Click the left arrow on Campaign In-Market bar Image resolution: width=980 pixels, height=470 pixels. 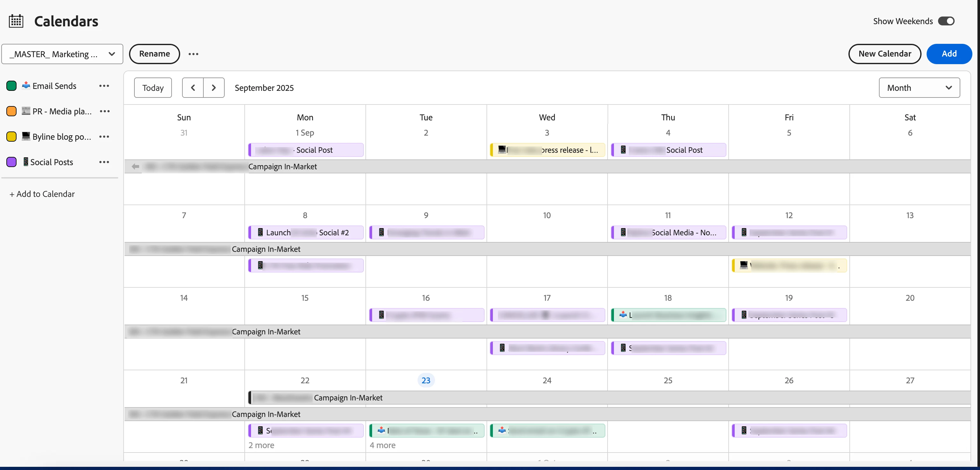coord(135,166)
